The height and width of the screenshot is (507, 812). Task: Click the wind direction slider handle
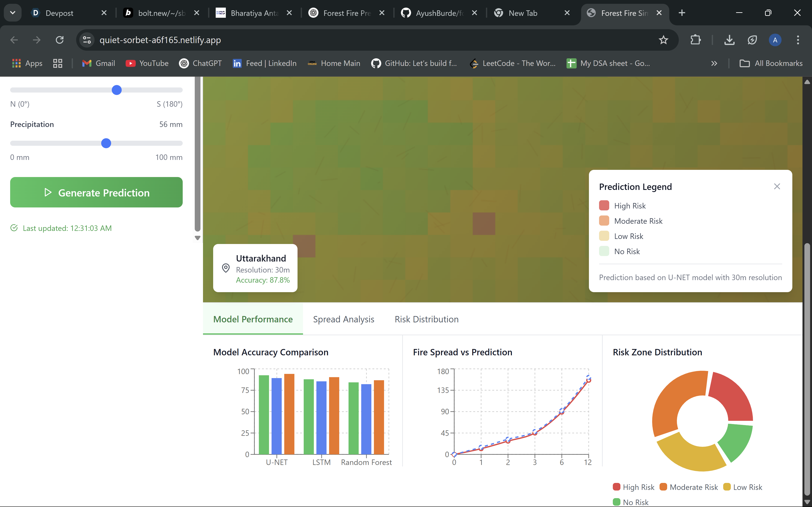pyautogui.click(x=117, y=90)
